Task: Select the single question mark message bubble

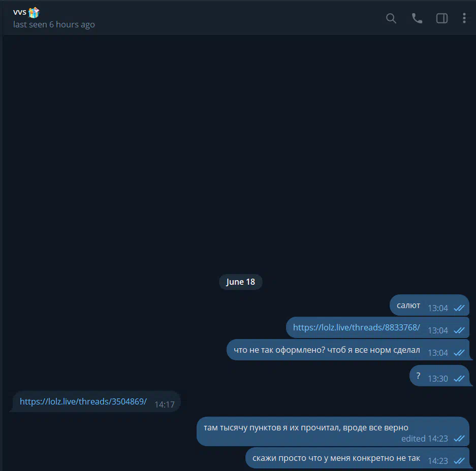Action: (439, 376)
